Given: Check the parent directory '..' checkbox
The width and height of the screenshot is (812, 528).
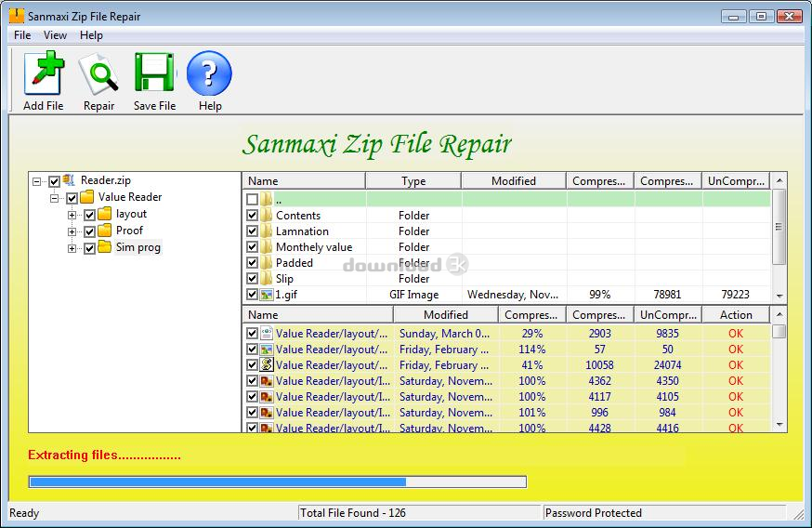Looking at the screenshot, I should coord(253,200).
